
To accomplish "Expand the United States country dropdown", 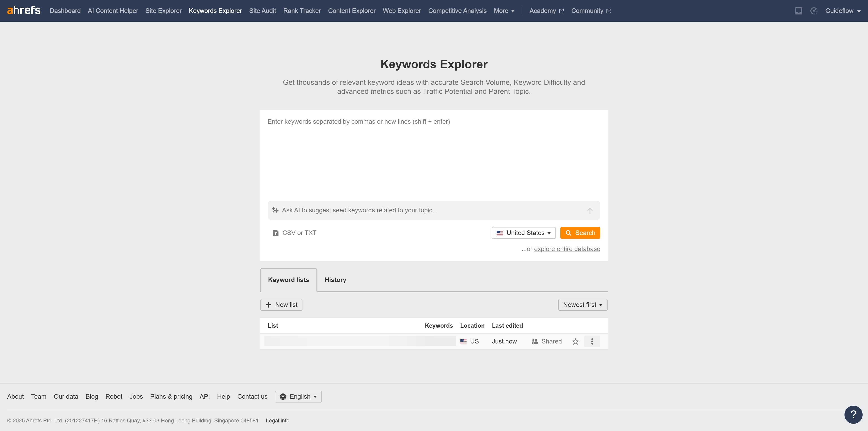I will point(523,233).
